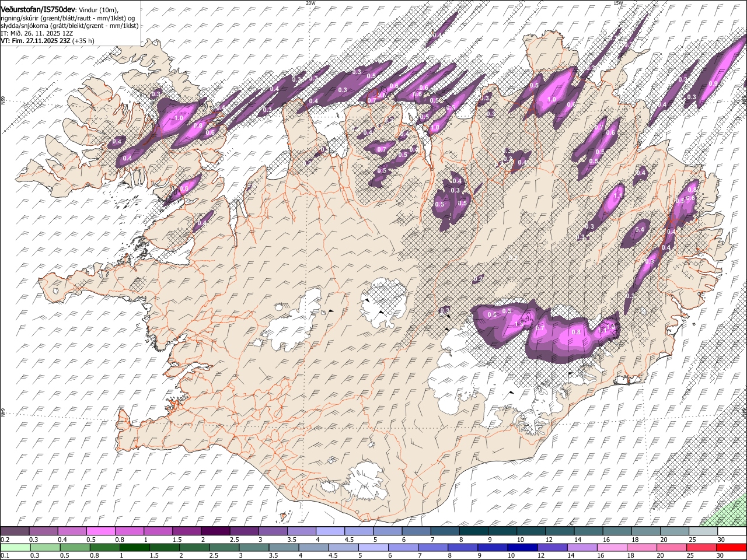Pick the 0.2 dark purple swatch in top legend row
Viewport: 747px width, 560px height.
(15, 531)
